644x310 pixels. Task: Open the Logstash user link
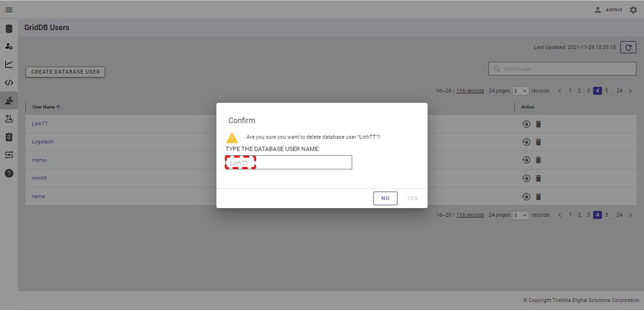pos(42,142)
